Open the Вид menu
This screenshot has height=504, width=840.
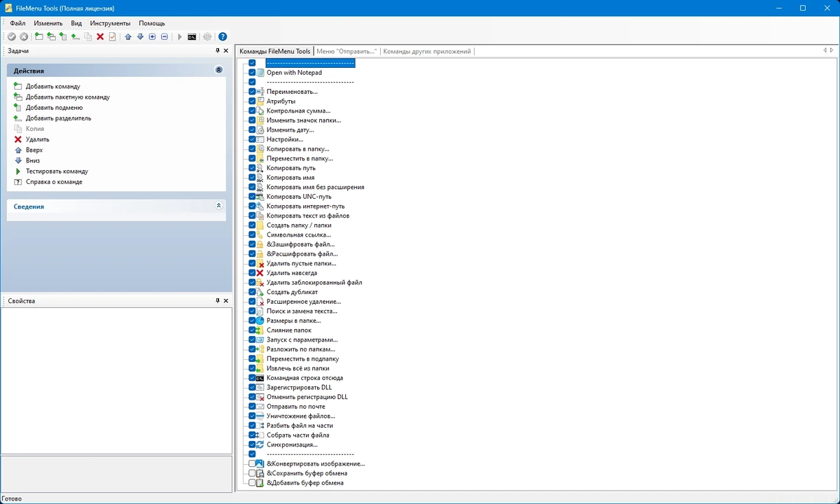tap(76, 23)
